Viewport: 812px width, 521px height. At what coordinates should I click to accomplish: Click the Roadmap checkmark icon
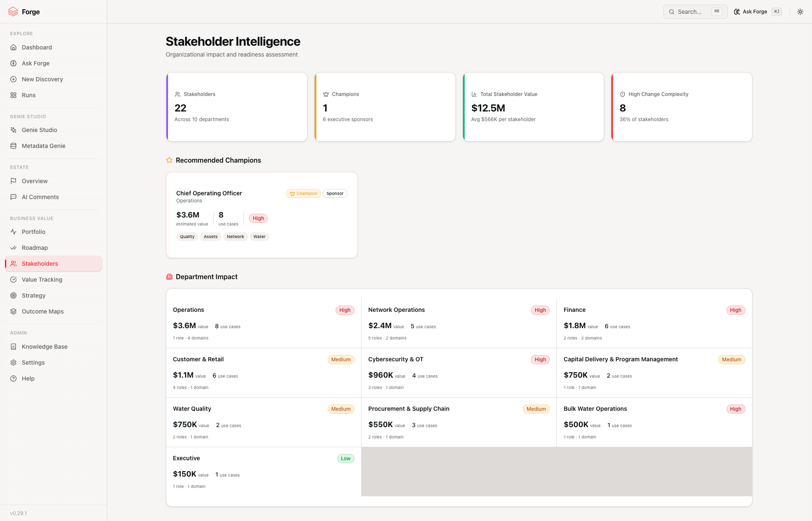click(x=13, y=248)
